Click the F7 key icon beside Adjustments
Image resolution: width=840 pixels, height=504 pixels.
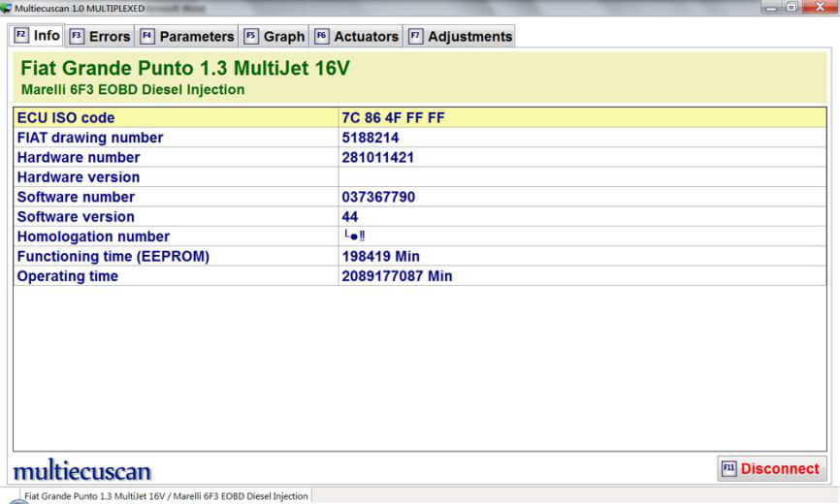coord(415,37)
